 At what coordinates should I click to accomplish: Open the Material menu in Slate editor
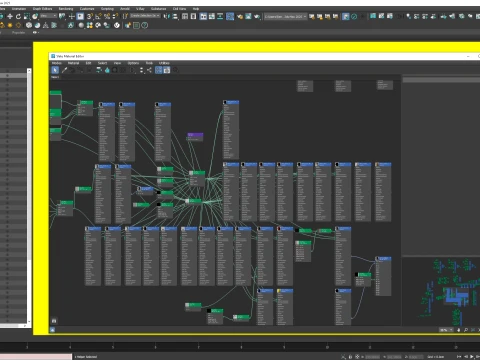pos(74,63)
